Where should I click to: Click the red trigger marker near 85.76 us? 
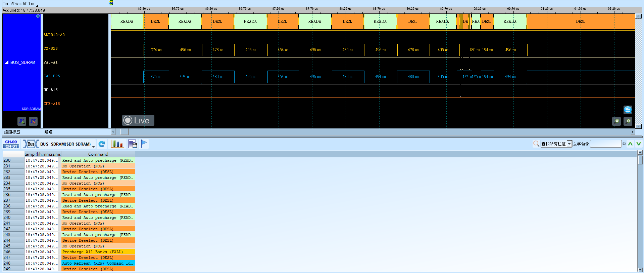[x=176, y=11]
